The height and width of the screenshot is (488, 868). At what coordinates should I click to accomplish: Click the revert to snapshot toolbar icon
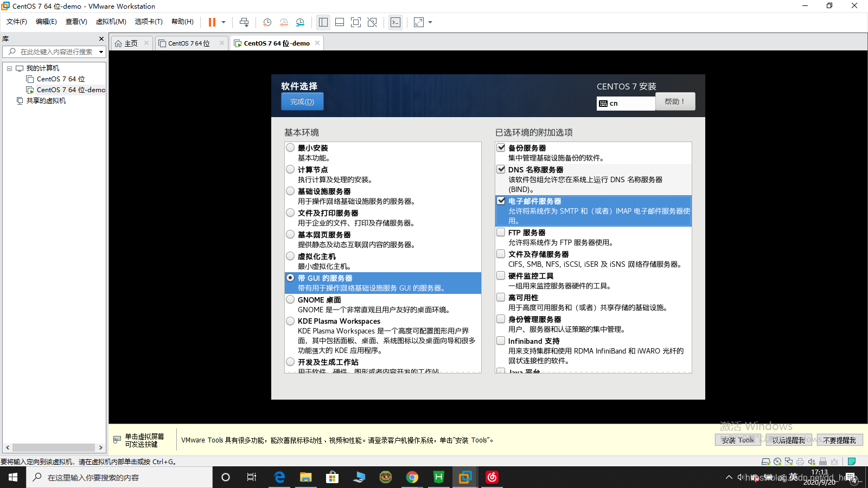point(284,22)
